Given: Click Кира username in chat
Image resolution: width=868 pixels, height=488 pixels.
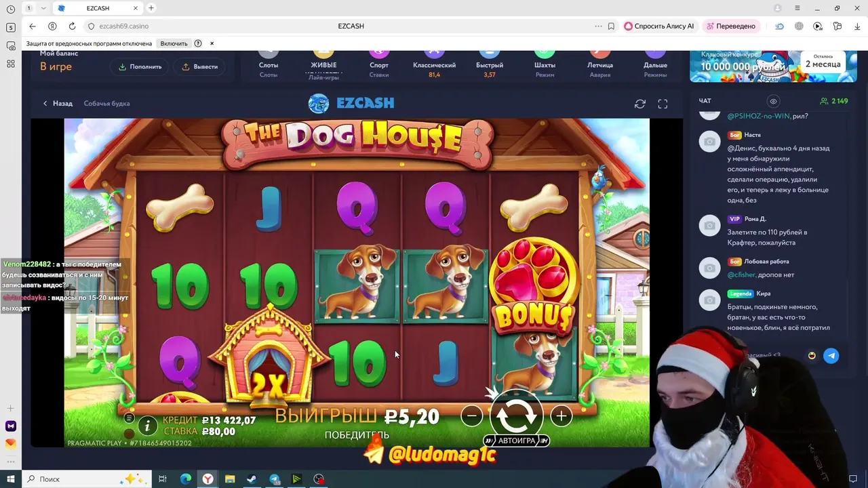Looking at the screenshot, I should (764, 293).
